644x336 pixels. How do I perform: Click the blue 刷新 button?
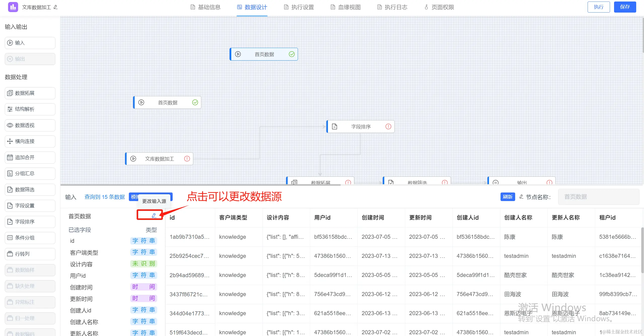(x=507, y=197)
